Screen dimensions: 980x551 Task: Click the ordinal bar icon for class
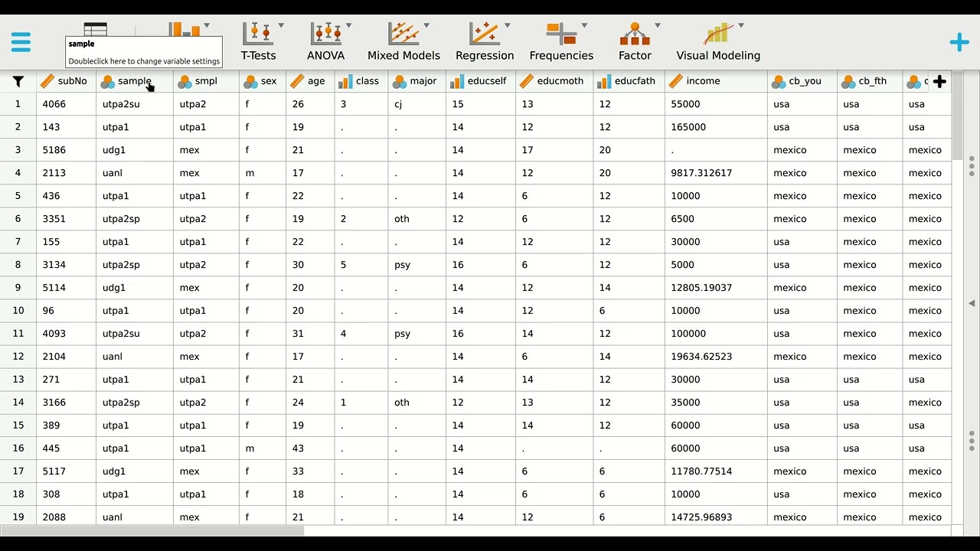pyautogui.click(x=345, y=81)
